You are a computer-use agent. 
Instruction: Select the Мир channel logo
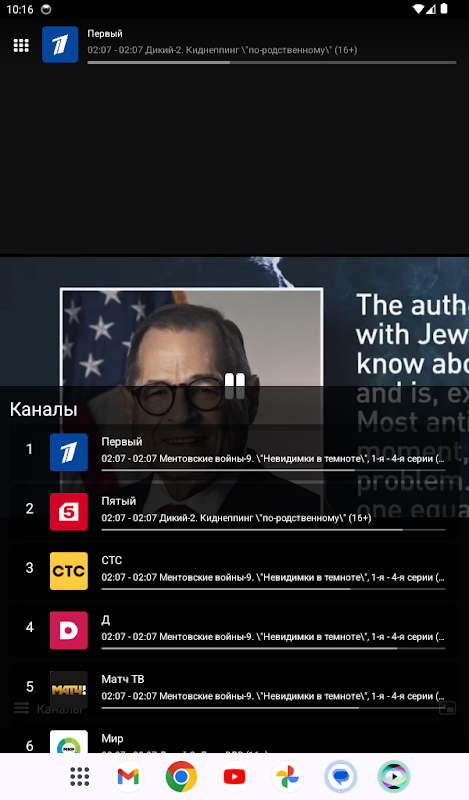(69, 742)
